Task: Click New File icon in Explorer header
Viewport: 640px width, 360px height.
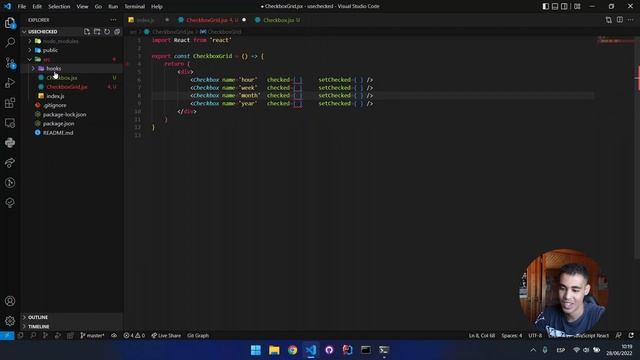Action: pos(87,31)
